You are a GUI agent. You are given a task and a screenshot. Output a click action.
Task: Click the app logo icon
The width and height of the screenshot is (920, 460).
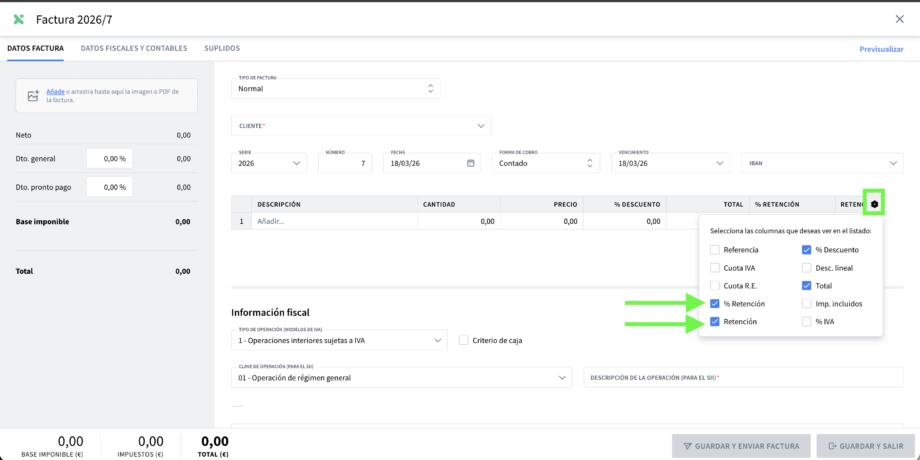click(x=18, y=19)
